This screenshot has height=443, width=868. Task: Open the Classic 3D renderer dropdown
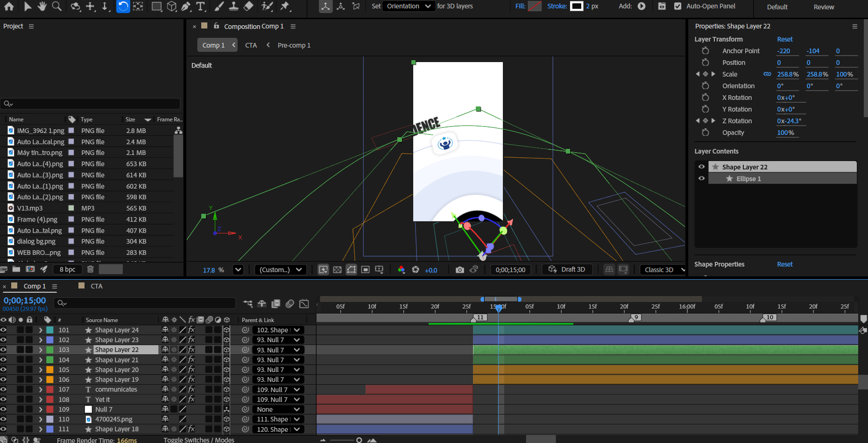[663, 270]
